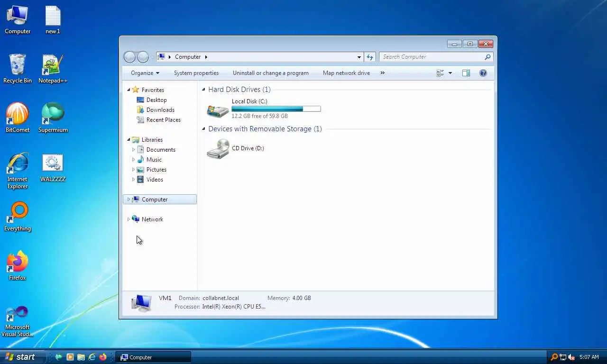Click the Forward navigation arrow in Explorer
Screen dimensions: 607x364
[143, 57]
